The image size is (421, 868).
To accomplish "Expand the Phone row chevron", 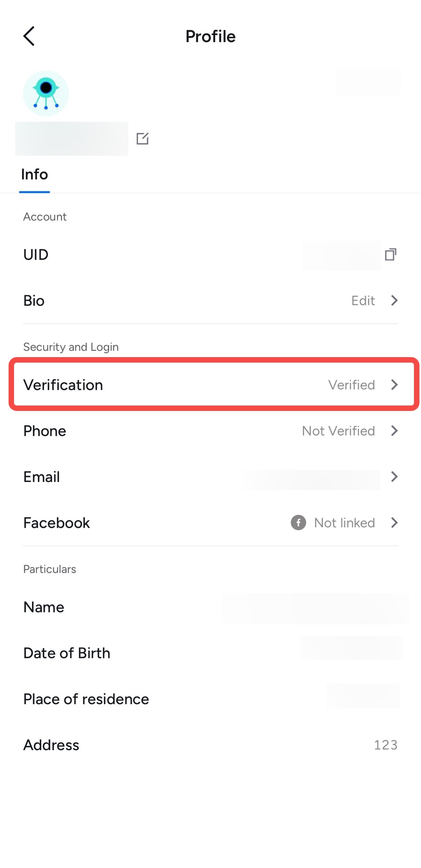I will coord(394,431).
